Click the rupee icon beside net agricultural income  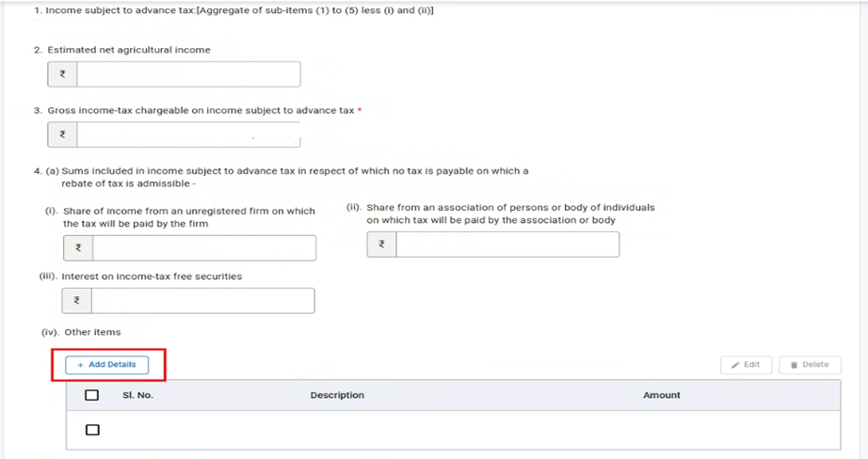(x=62, y=74)
